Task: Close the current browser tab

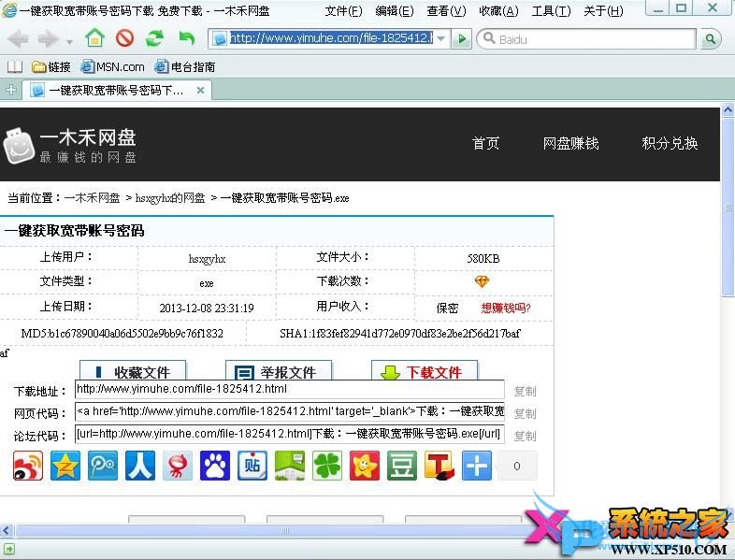Action: pos(200,91)
